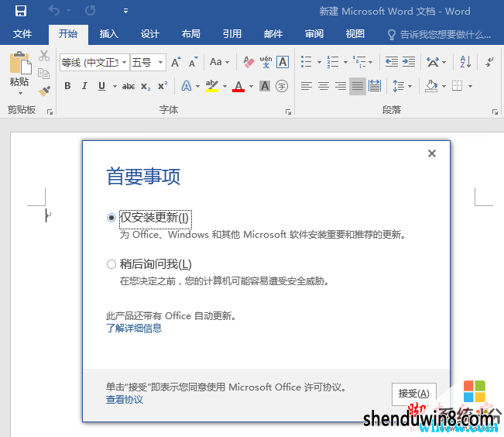Switch to the 设计 ribbon tab
This screenshot has height=437, width=504.
(x=149, y=34)
